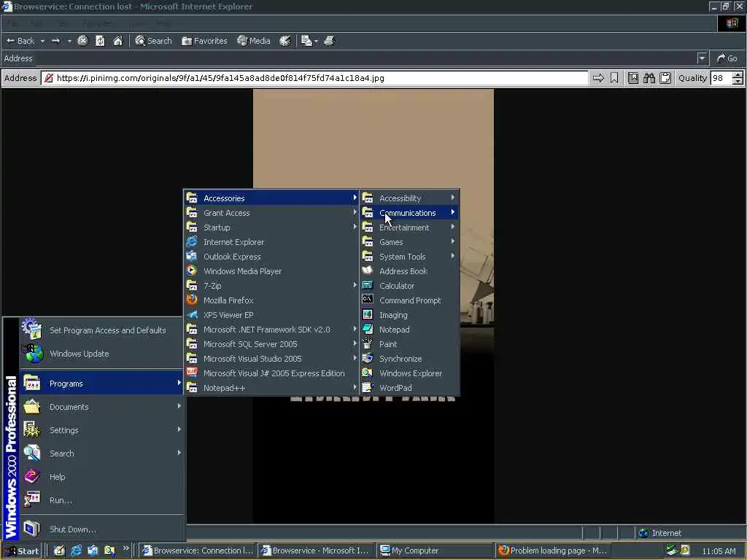This screenshot has width=747, height=560.
Task: Click the History toolbar icon
Action: pyautogui.click(x=285, y=41)
